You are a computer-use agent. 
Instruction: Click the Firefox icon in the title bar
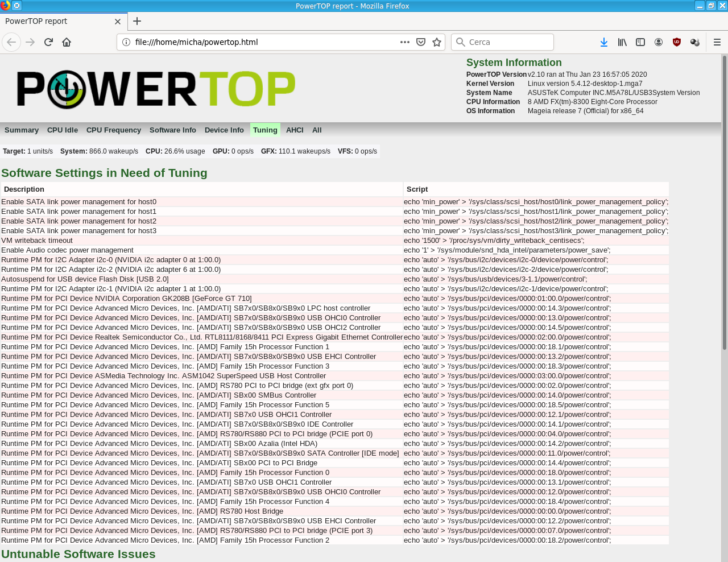pyautogui.click(x=6, y=6)
